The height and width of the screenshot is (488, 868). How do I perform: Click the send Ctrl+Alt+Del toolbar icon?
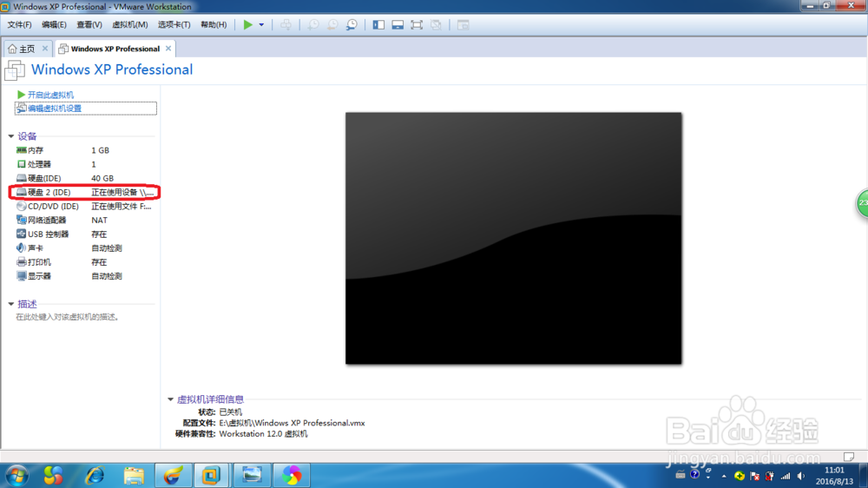coord(286,24)
